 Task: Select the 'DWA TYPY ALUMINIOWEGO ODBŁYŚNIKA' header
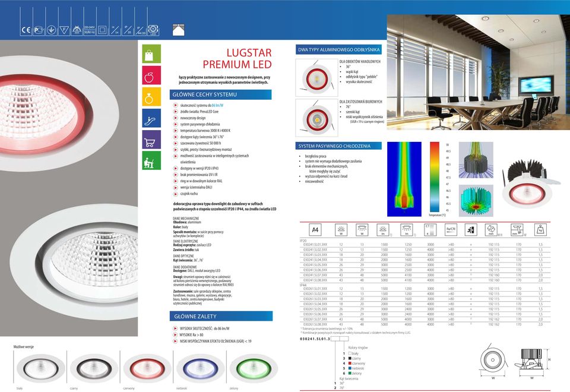click(338, 50)
